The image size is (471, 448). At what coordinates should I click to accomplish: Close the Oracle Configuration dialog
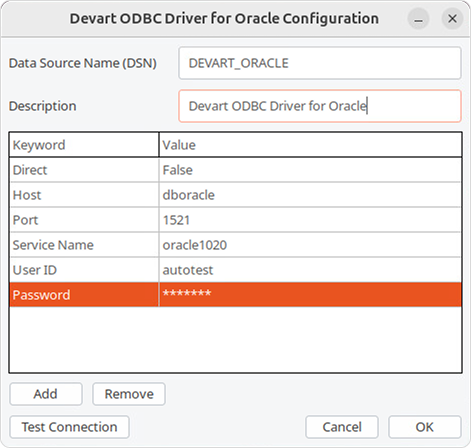(452, 19)
